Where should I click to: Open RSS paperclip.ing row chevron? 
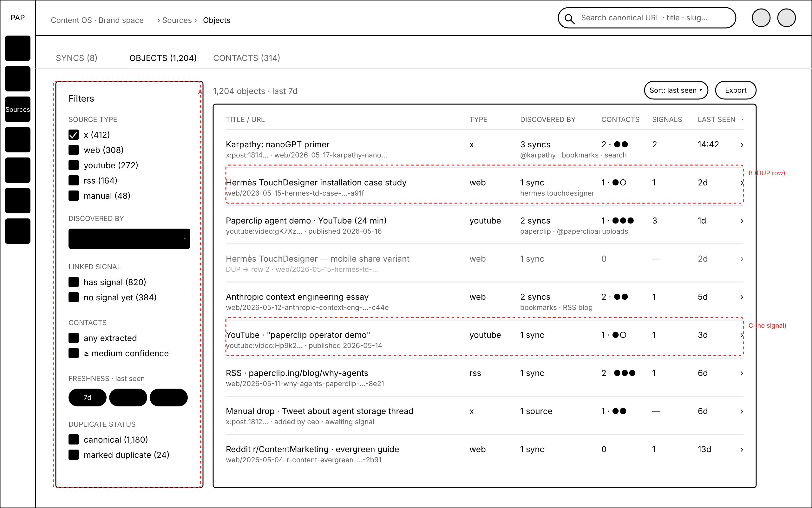tap(742, 373)
